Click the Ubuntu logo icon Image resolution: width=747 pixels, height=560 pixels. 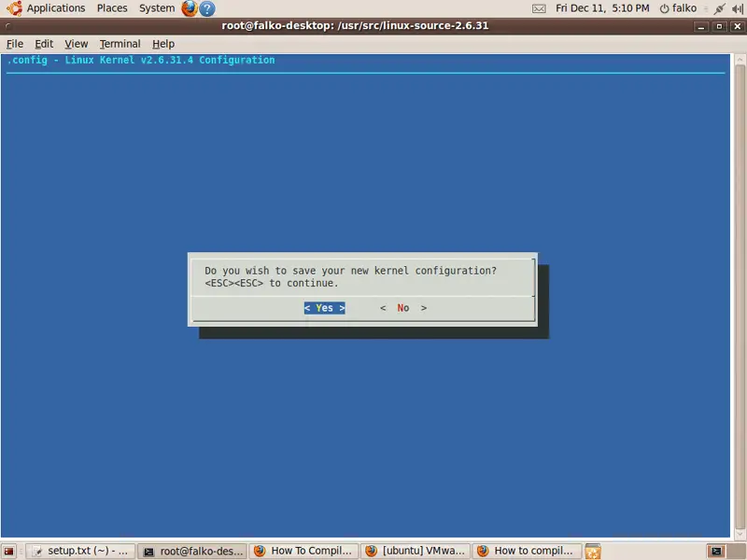pyautogui.click(x=14, y=8)
